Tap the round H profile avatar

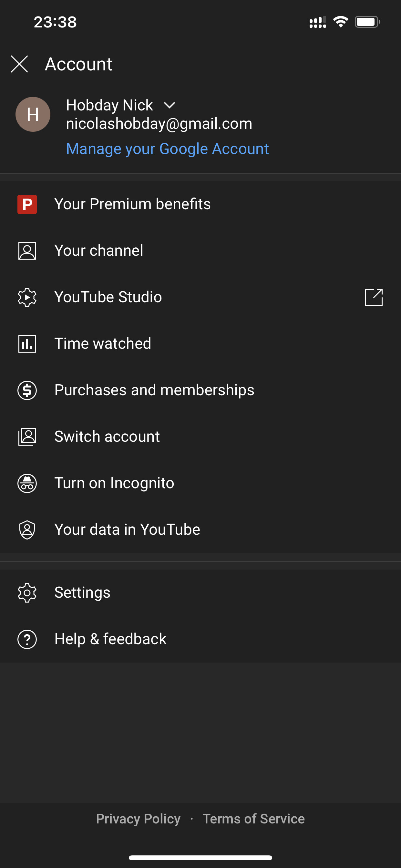pos(33,114)
